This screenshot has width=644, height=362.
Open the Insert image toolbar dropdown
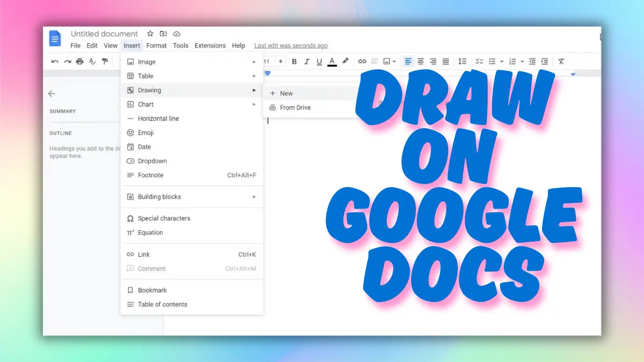pyautogui.click(x=389, y=62)
